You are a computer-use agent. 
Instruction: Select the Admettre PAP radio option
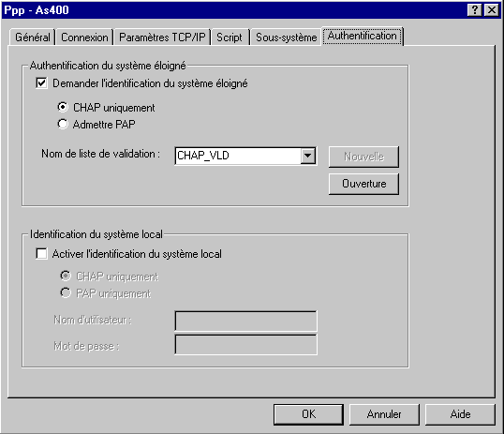click(63, 124)
